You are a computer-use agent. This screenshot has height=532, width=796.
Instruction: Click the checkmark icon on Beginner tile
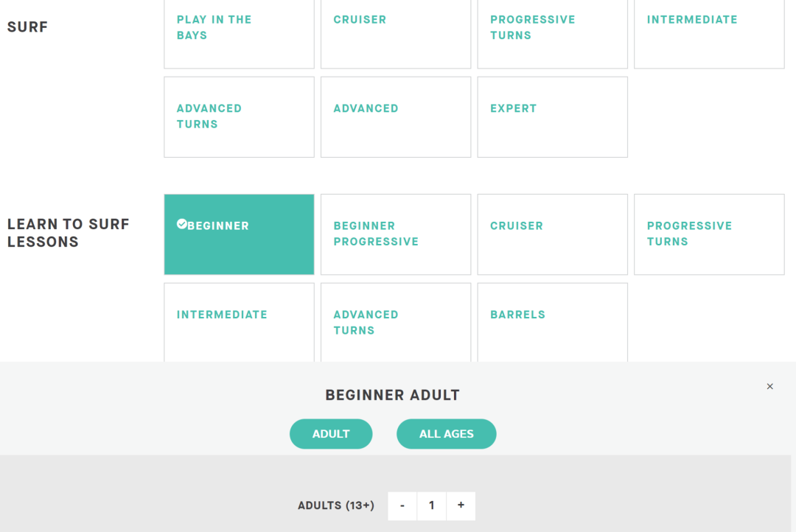tap(181, 224)
